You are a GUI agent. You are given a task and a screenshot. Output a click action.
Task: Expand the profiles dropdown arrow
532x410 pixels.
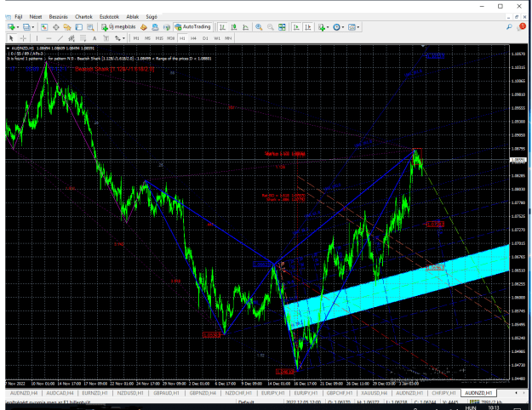33,27
